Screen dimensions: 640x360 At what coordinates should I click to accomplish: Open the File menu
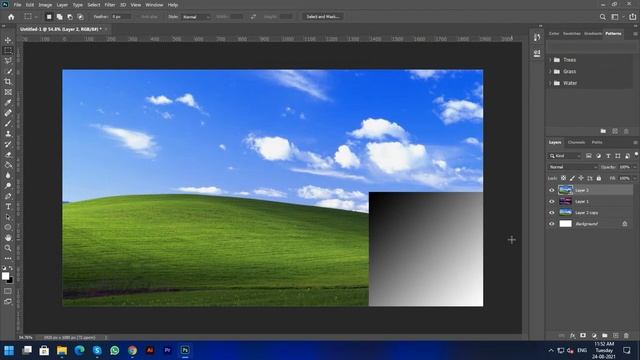click(x=17, y=5)
